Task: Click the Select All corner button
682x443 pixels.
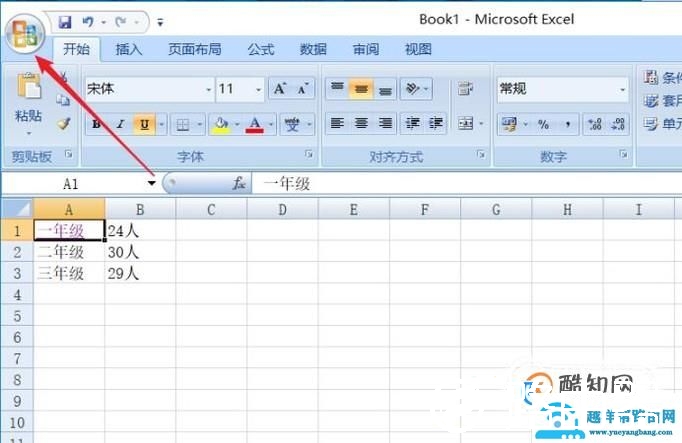Action: point(17,209)
